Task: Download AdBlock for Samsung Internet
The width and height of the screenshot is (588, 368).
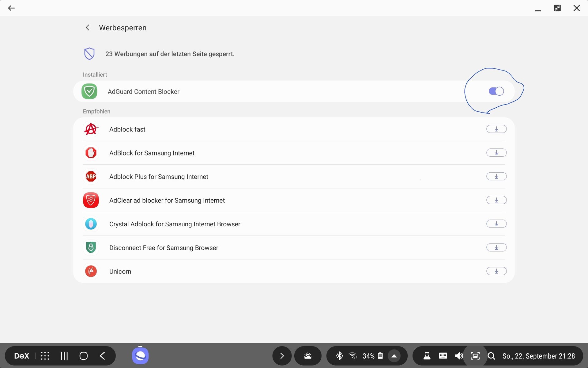Action: click(x=496, y=153)
